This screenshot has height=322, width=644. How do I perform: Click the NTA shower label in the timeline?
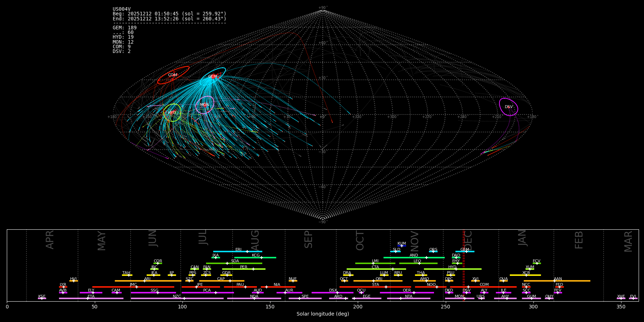(x=409, y=297)
